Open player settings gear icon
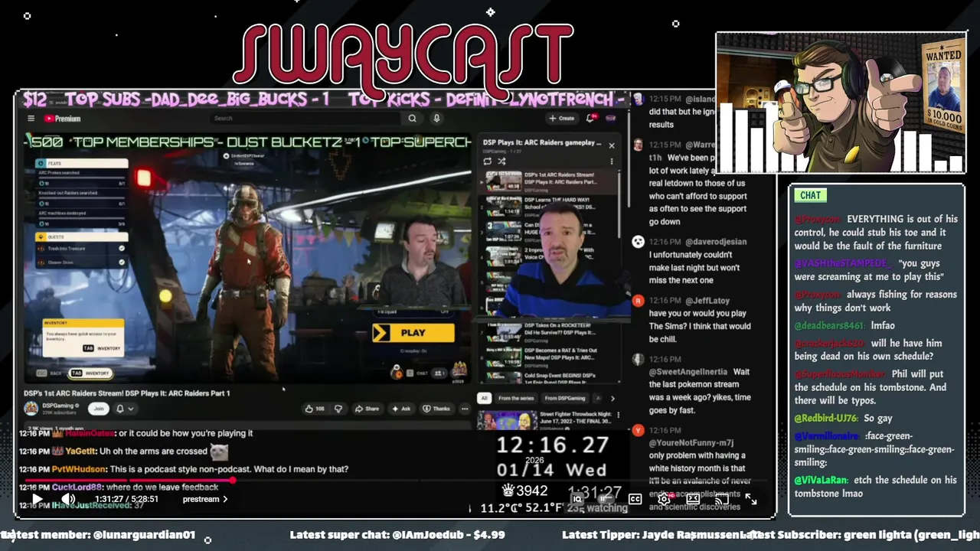Viewport: 980px width, 551px height. 664,499
